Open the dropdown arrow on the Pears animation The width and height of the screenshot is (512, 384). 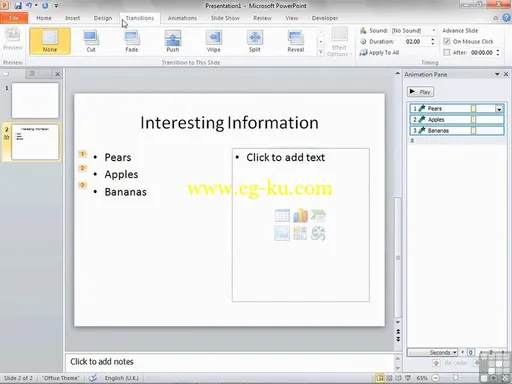click(499, 109)
